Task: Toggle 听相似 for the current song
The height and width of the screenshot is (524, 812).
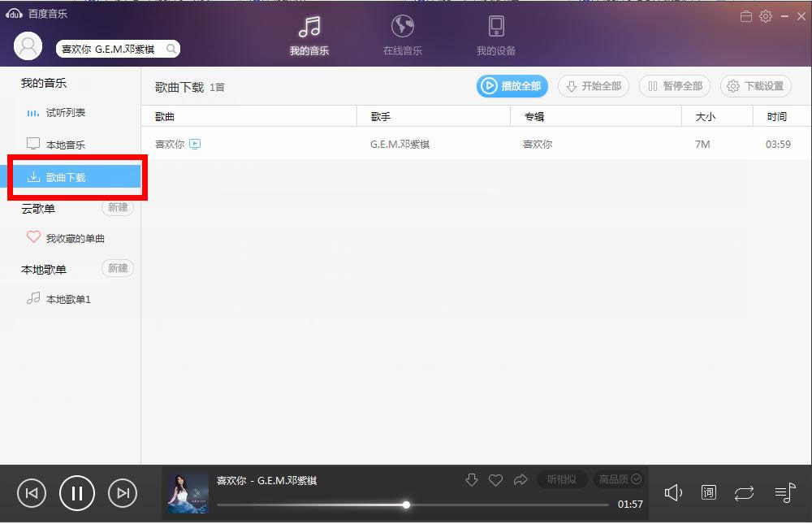Action: click(563, 479)
